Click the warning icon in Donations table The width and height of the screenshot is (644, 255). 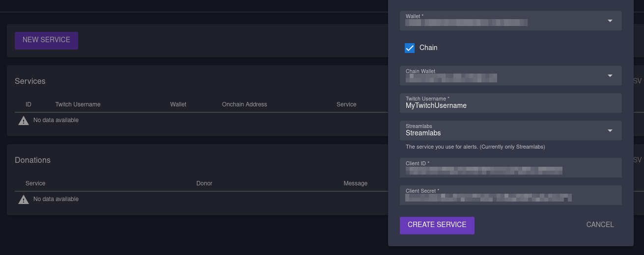point(24,200)
